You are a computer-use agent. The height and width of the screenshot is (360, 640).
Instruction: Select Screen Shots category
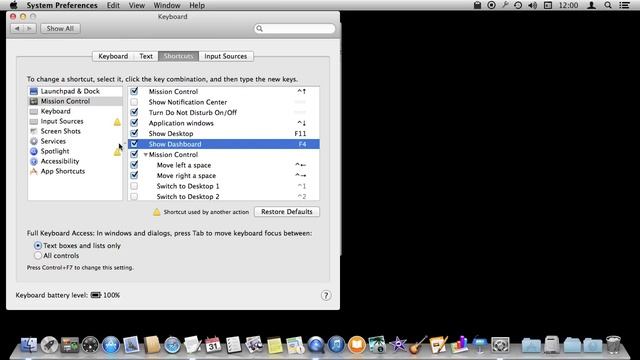pyautogui.click(x=75, y=131)
